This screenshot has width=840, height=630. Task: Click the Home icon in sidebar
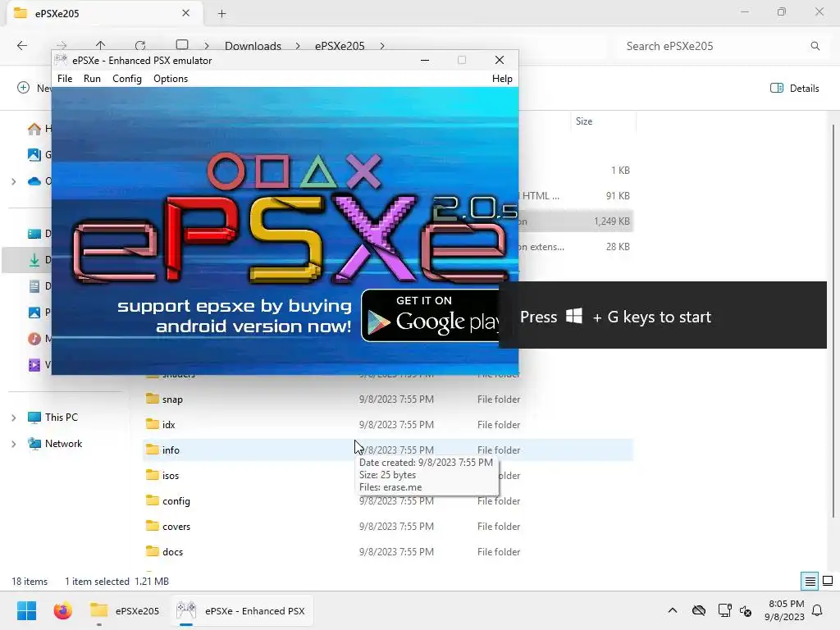(34, 129)
